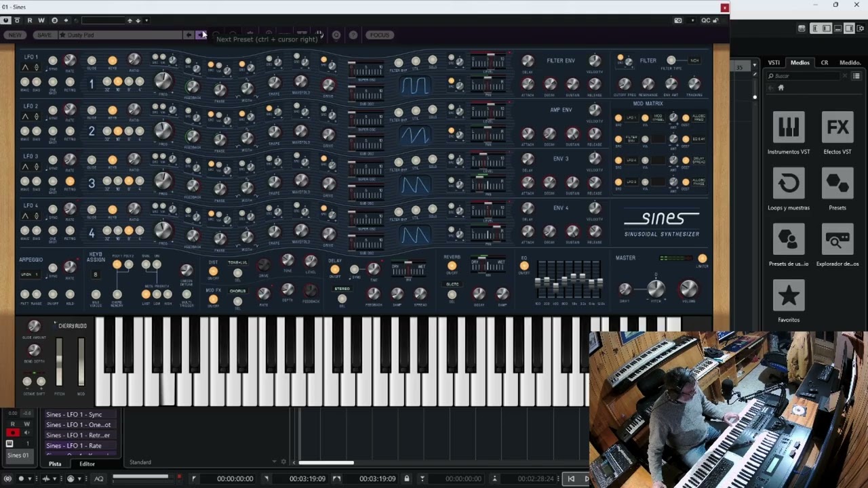
Task: Open the help question mark icon
Action: 353,35
